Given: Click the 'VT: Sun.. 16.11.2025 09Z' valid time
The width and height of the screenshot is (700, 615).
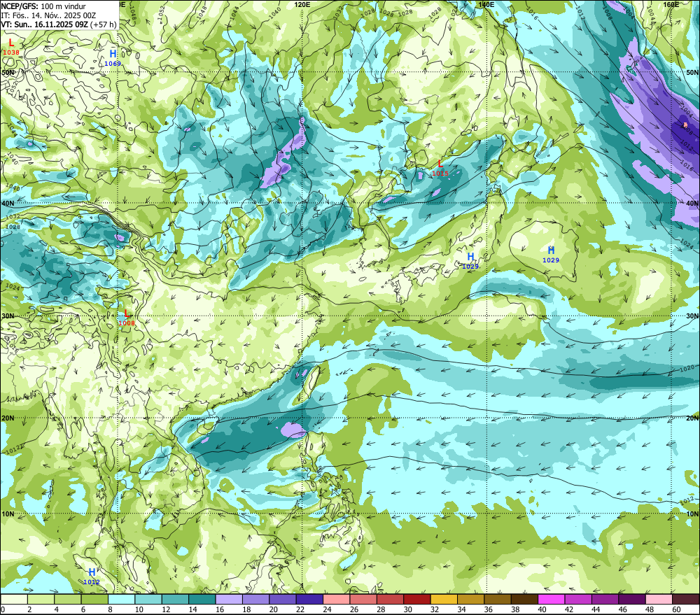Looking at the screenshot, I should (x=44, y=24).
